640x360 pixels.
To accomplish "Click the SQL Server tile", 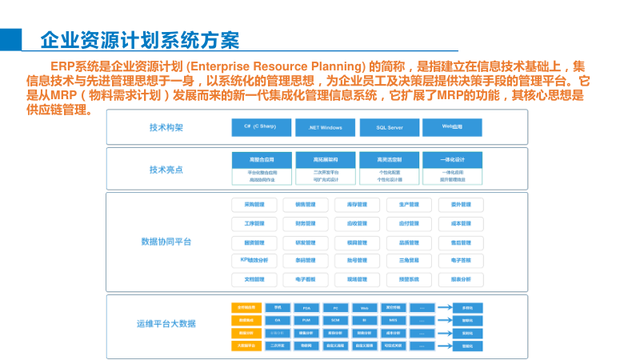I will click(389, 127).
